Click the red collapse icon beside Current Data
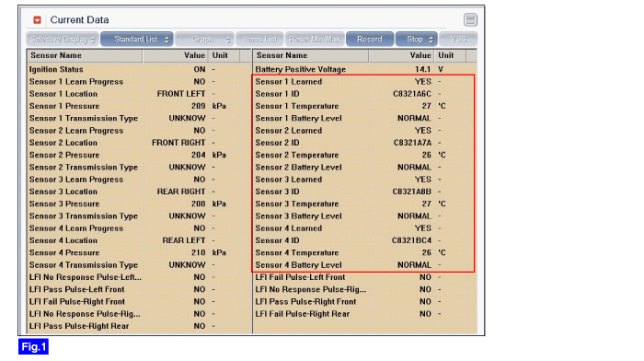This screenshot has width=644, height=361. coord(38,19)
